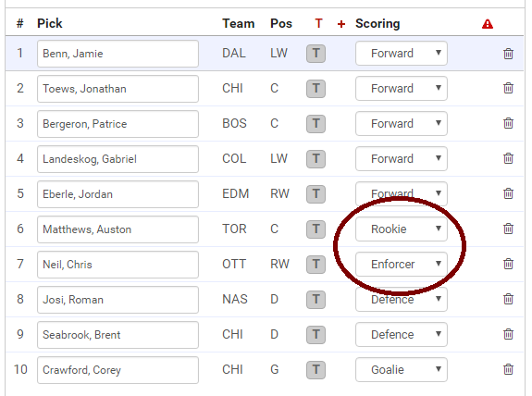The image size is (532, 396).
Task: Delete the Benn, Jamie pick with trash icon
Action: tap(508, 54)
